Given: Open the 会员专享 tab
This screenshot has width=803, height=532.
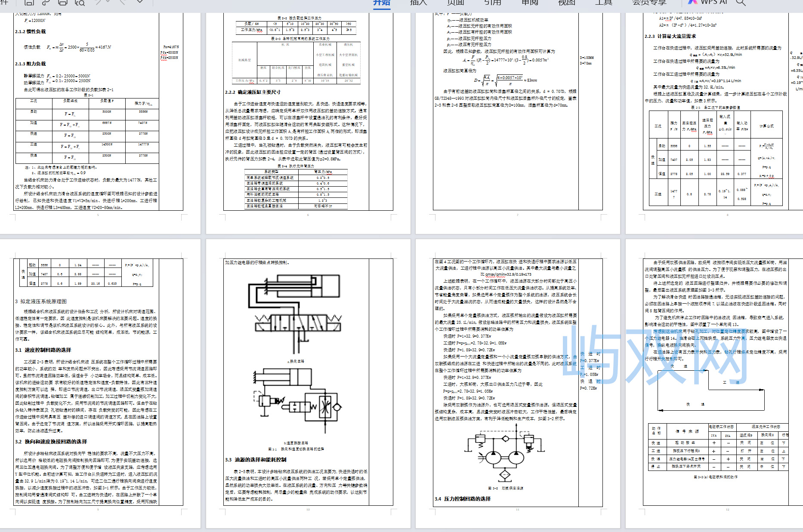Looking at the screenshot, I should (x=649, y=3).
